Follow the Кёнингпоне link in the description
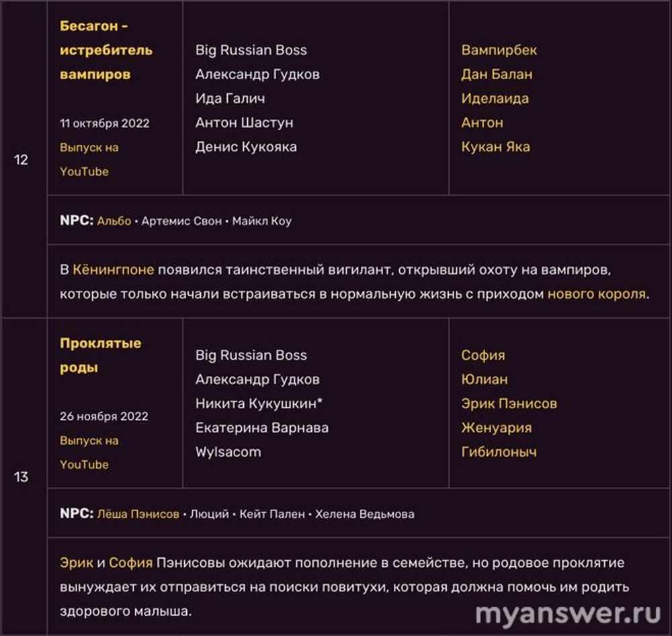 point(113,270)
